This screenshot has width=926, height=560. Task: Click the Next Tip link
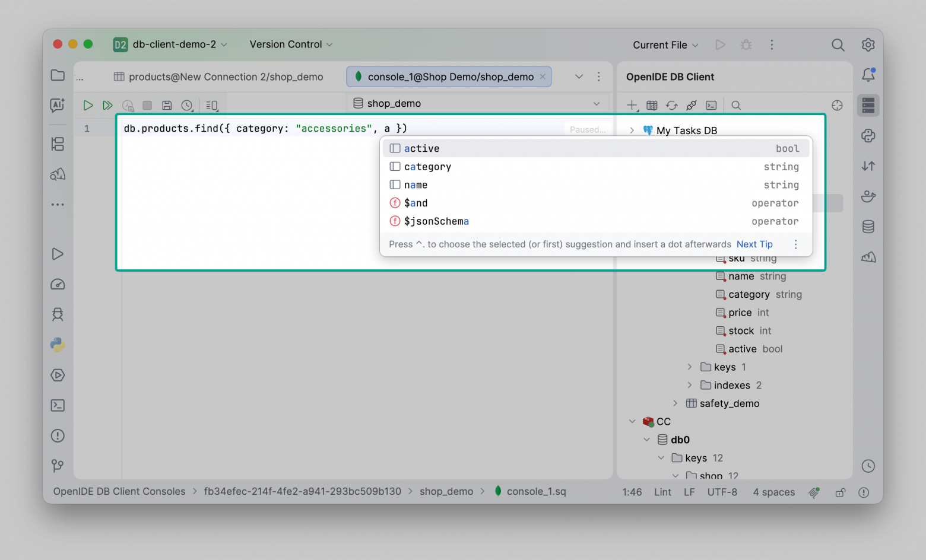coord(754,244)
